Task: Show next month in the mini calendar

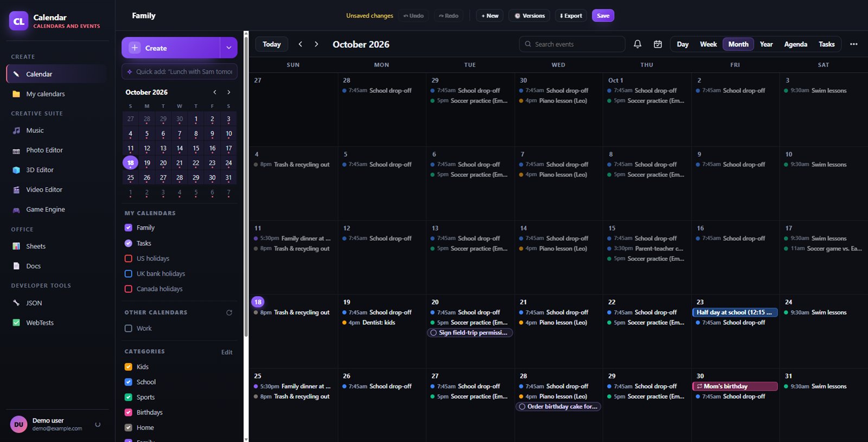Action: click(x=229, y=92)
